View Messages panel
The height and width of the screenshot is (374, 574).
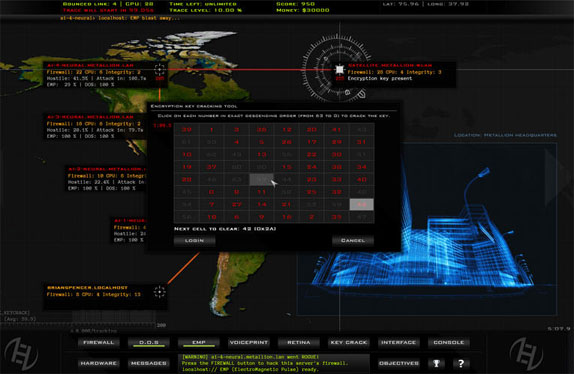(x=149, y=363)
